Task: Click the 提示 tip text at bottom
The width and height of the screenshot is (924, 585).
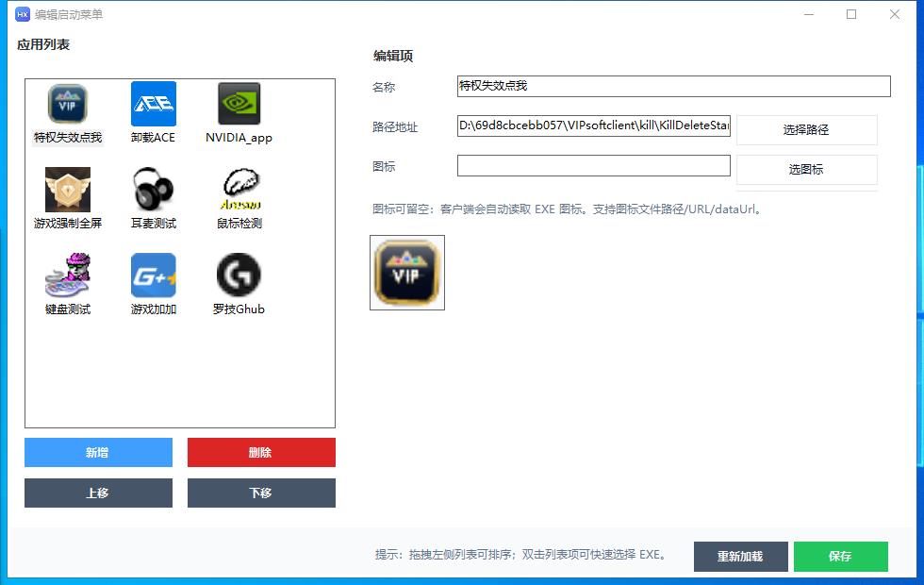Action: [x=521, y=555]
